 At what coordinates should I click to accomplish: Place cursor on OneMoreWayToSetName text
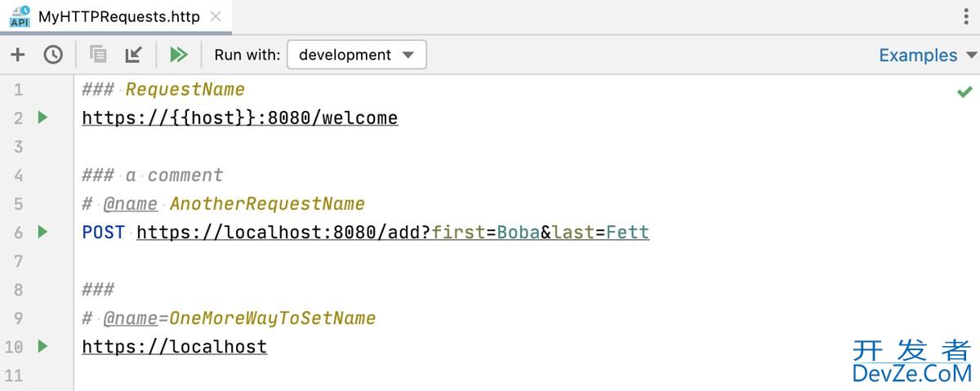coord(272,318)
